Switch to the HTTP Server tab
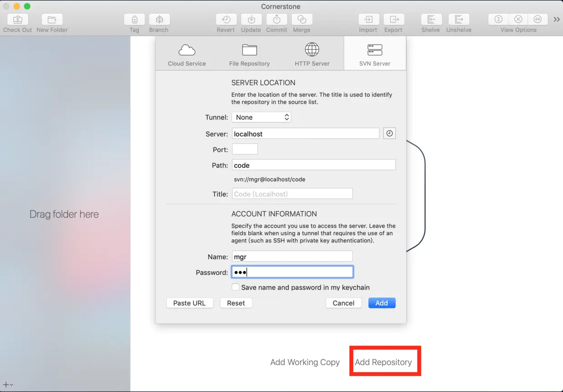563x392 pixels. [x=312, y=53]
